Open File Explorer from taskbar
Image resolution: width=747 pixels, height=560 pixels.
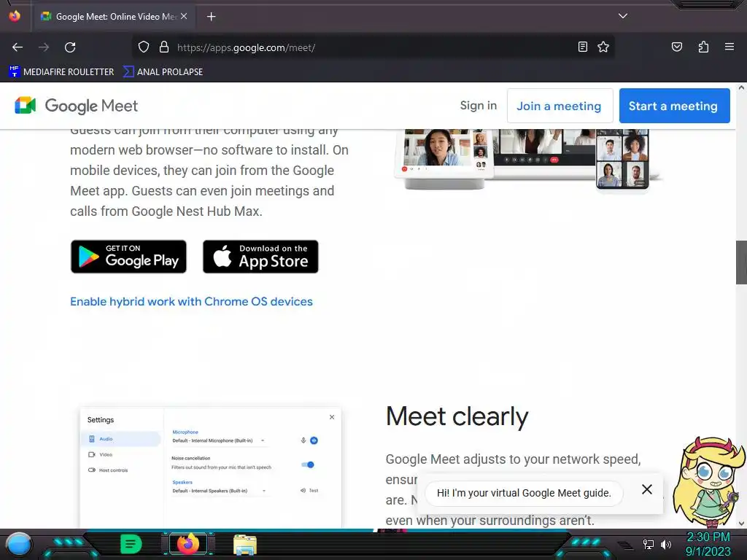click(245, 544)
